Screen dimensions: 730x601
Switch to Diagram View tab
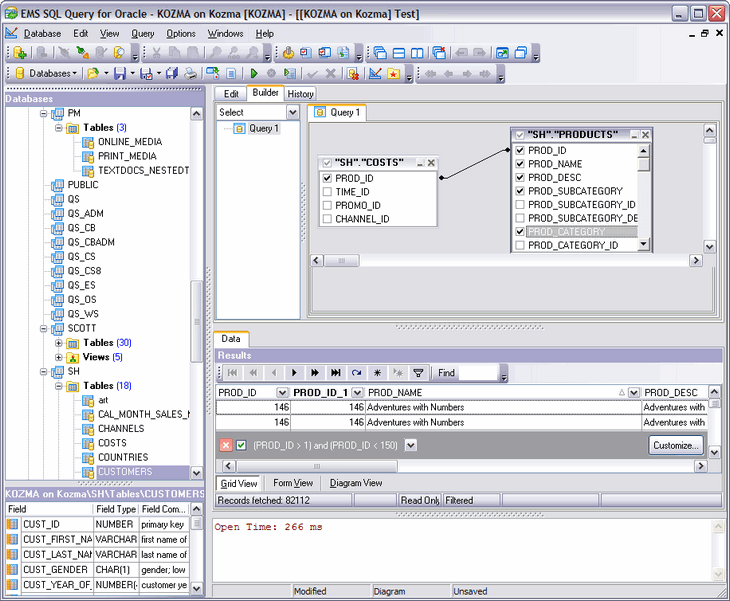tap(356, 483)
